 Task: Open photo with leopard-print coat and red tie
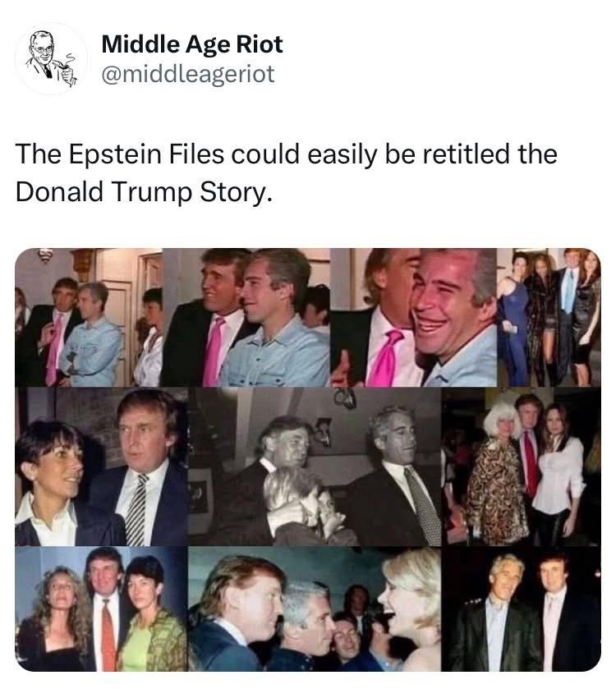(x=521, y=466)
